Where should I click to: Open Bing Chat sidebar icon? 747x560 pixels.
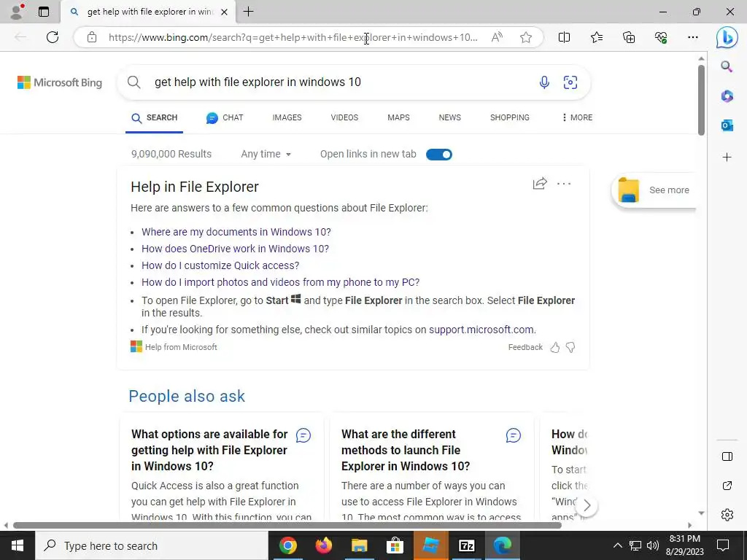727,38
